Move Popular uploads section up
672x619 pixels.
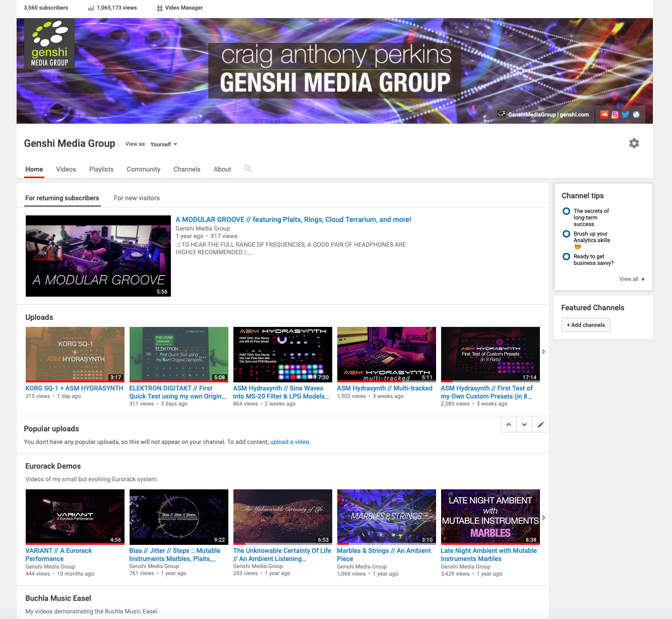tap(509, 425)
